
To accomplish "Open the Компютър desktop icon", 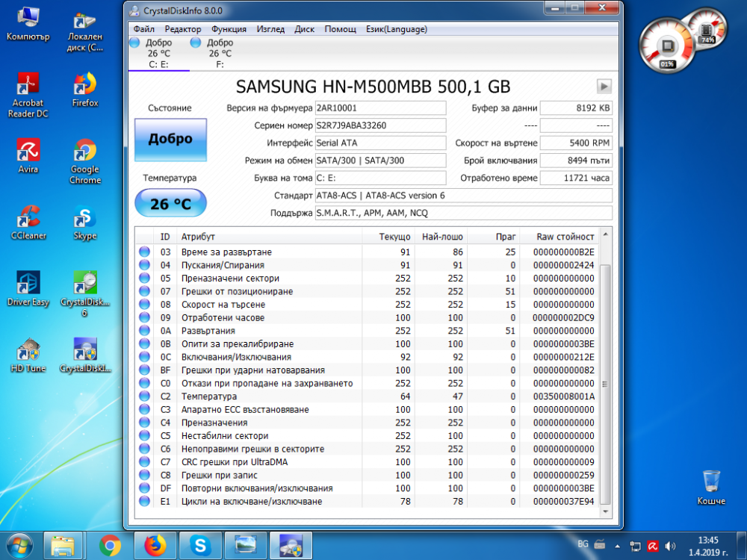I will tap(28, 23).
